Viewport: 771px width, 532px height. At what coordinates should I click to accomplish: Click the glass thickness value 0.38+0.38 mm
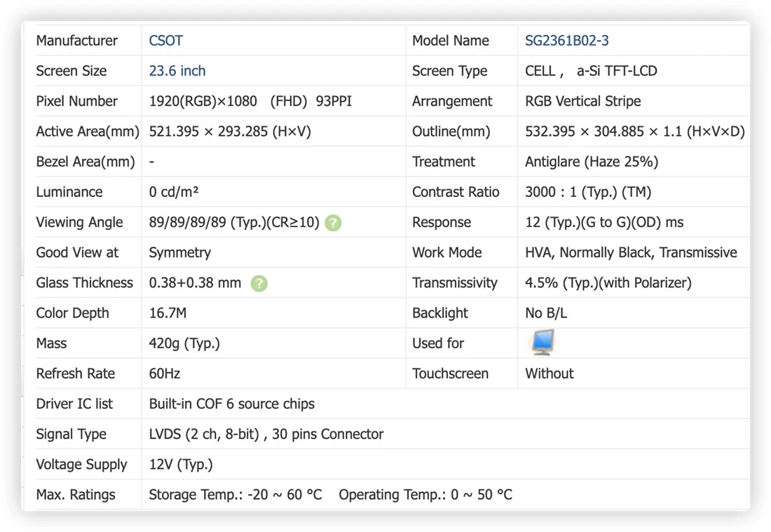coord(195,282)
